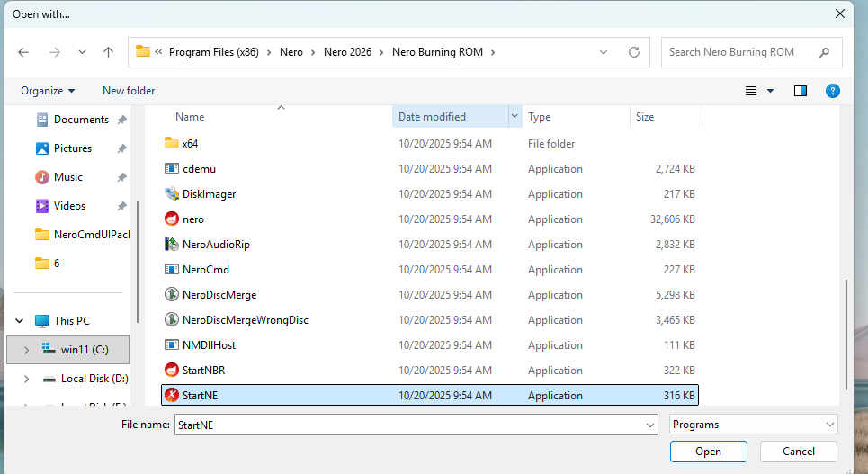
Task: Click the StartNE application icon
Action: pyautogui.click(x=172, y=396)
